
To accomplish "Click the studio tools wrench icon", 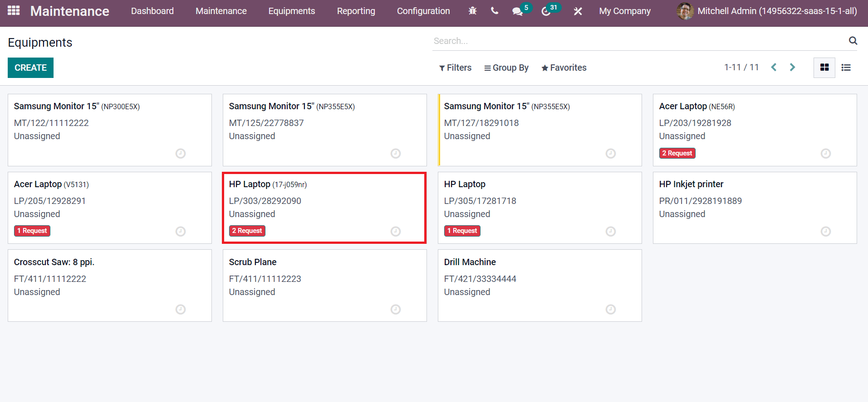I will coord(578,11).
